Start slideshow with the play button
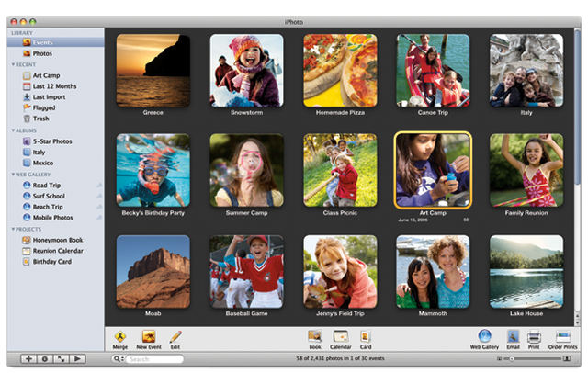This screenshot has width=588, height=373. point(77,359)
